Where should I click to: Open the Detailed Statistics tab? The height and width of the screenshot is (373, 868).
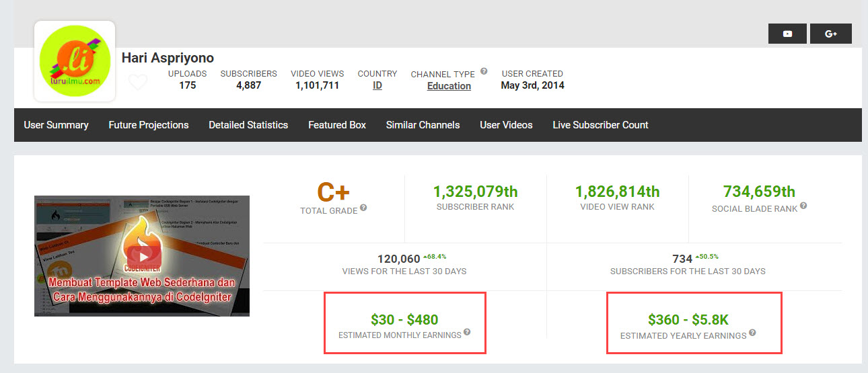click(248, 125)
